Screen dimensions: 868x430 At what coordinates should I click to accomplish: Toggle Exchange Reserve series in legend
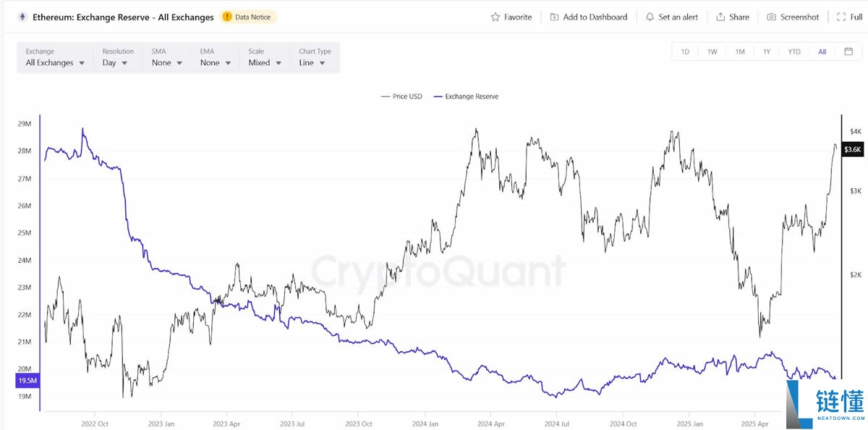466,96
